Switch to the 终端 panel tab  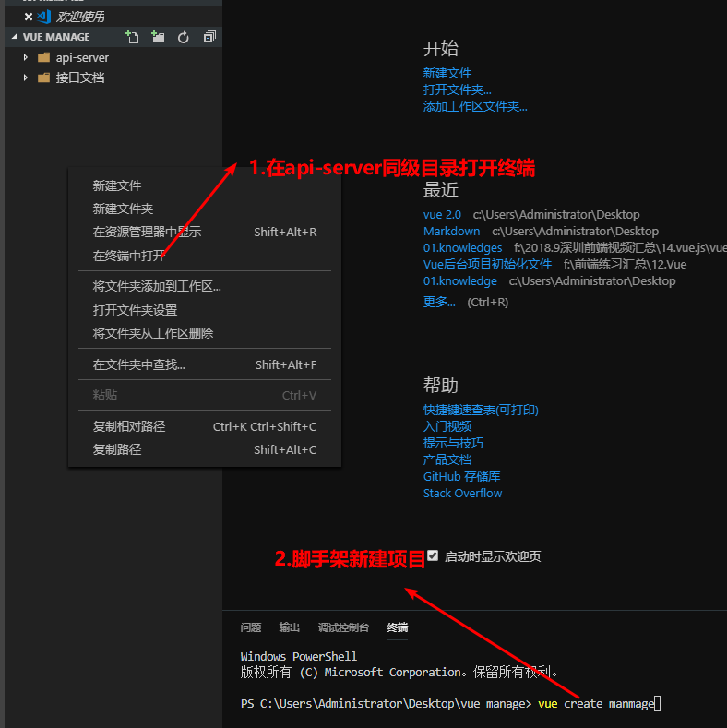(398, 627)
